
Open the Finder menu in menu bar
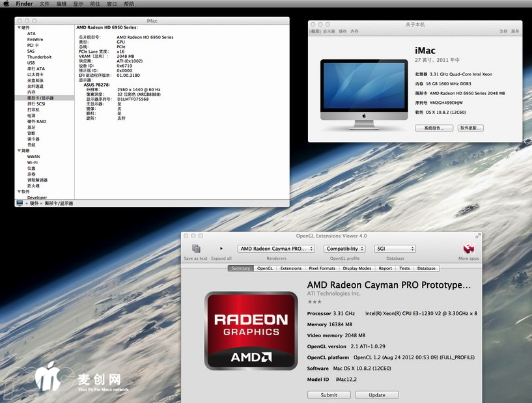point(24,4)
